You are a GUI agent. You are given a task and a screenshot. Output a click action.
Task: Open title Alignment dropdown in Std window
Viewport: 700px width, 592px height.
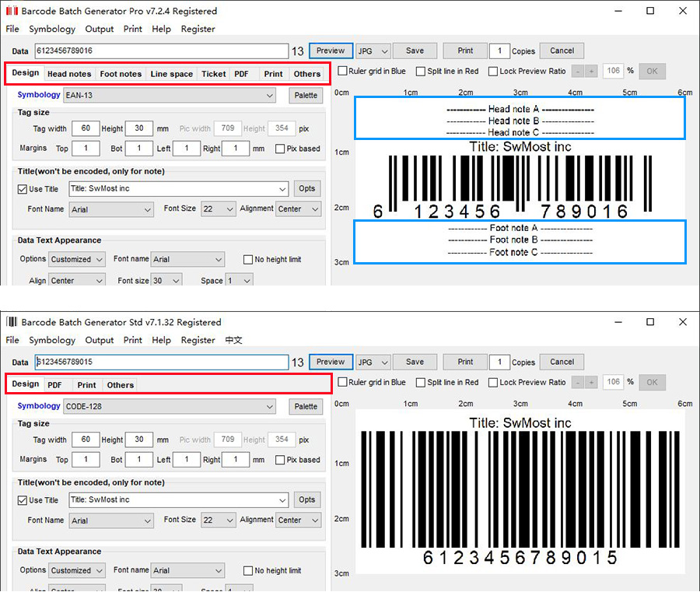click(298, 520)
